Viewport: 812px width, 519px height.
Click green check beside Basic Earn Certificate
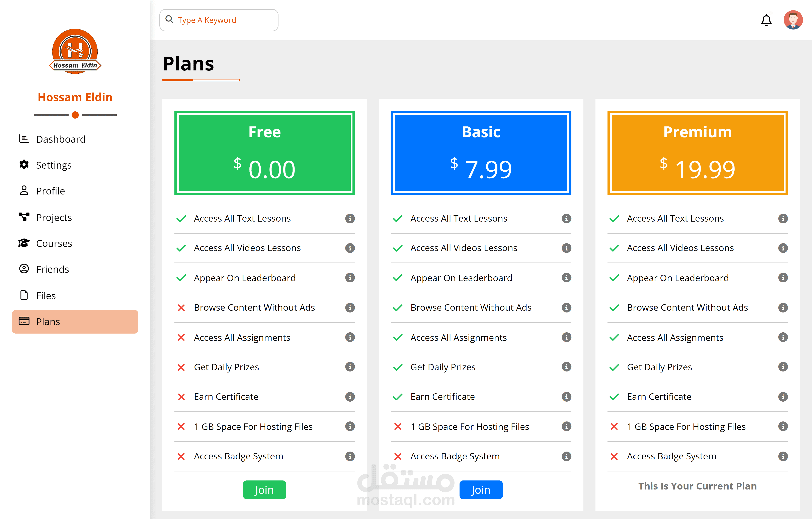398,397
